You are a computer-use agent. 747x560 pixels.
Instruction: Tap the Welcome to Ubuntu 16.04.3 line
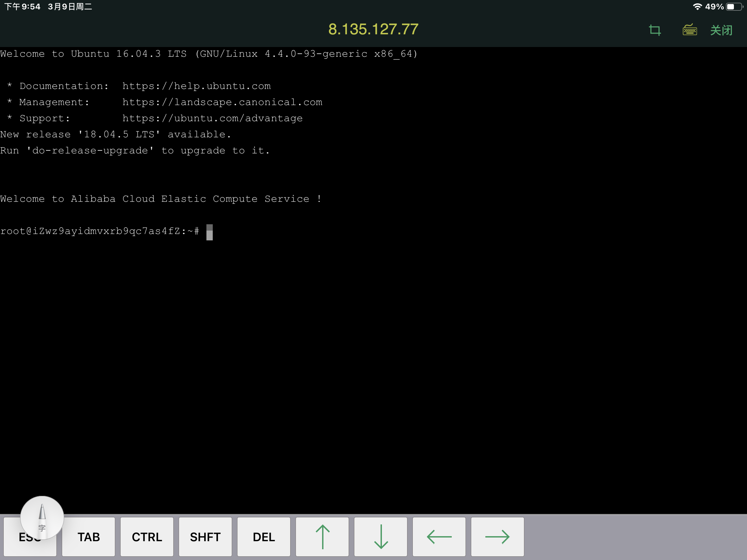pos(209,54)
